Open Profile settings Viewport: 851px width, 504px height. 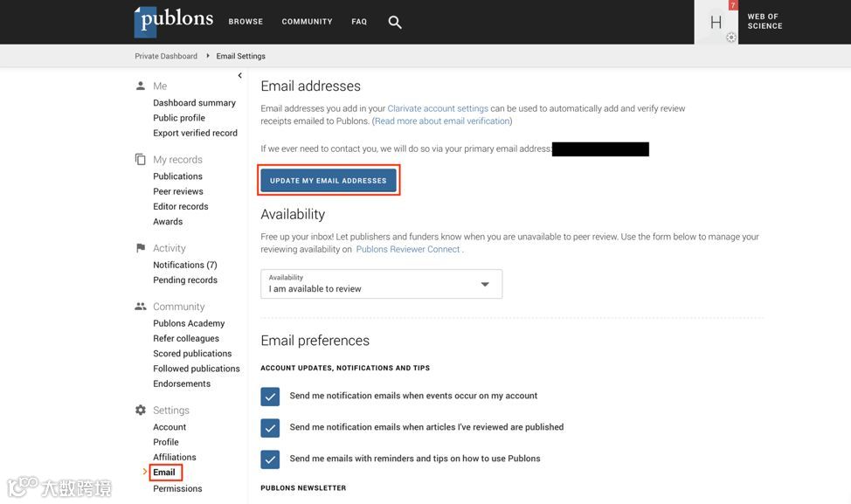click(165, 442)
